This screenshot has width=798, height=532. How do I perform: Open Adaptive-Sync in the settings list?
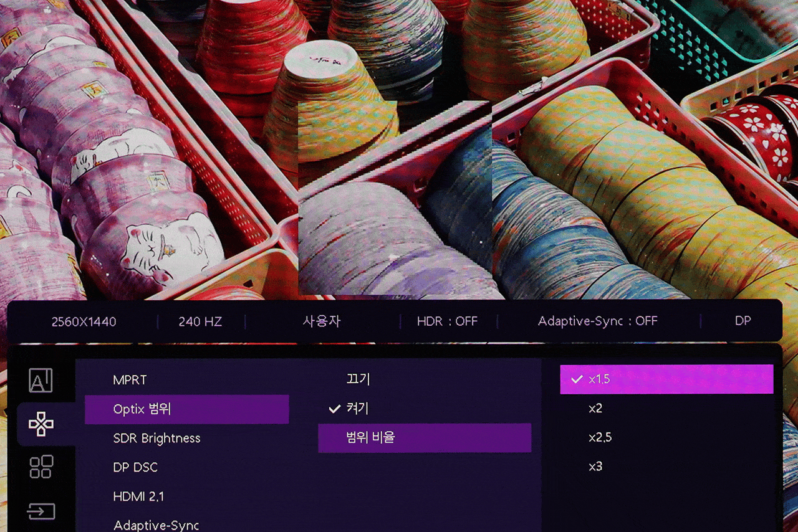coord(156,525)
